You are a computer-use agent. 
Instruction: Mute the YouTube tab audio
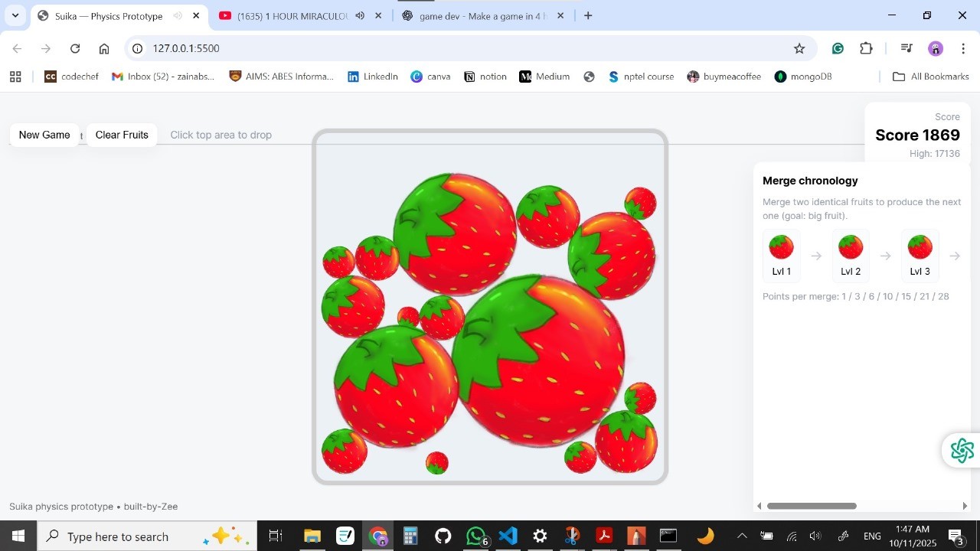click(360, 16)
